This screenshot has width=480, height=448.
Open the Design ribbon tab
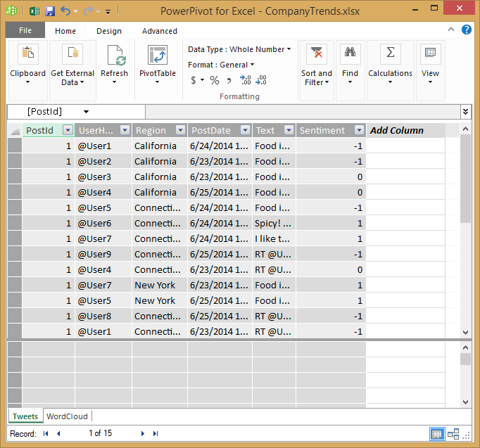click(x=109, y=31)
